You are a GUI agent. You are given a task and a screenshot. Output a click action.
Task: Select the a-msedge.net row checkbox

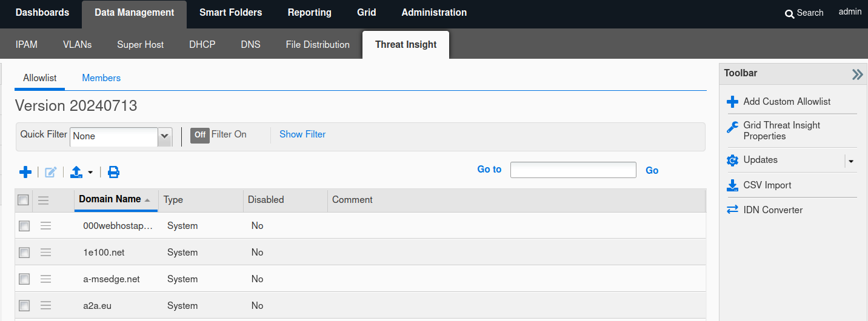coord(24,279)
